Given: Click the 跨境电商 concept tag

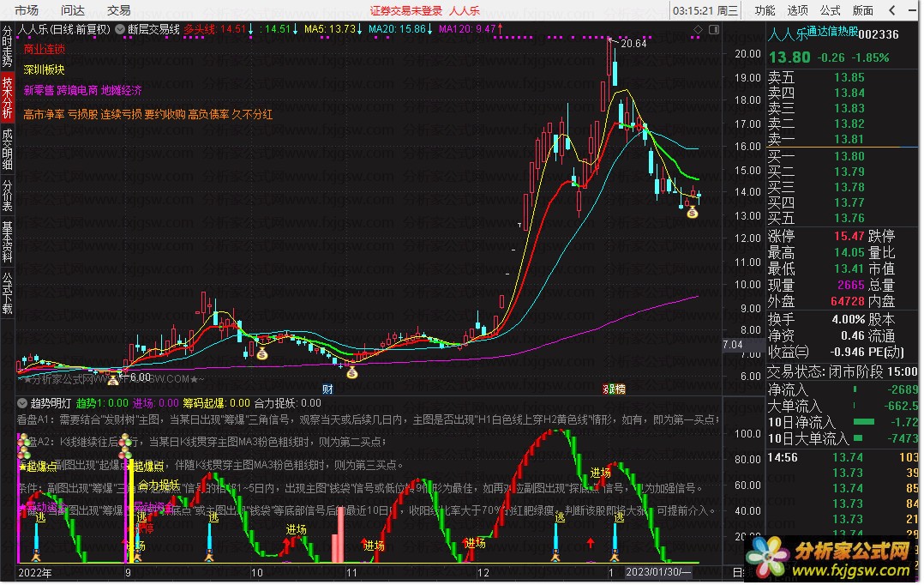Looking at the screenshot, I should click(x=77, y=90).
